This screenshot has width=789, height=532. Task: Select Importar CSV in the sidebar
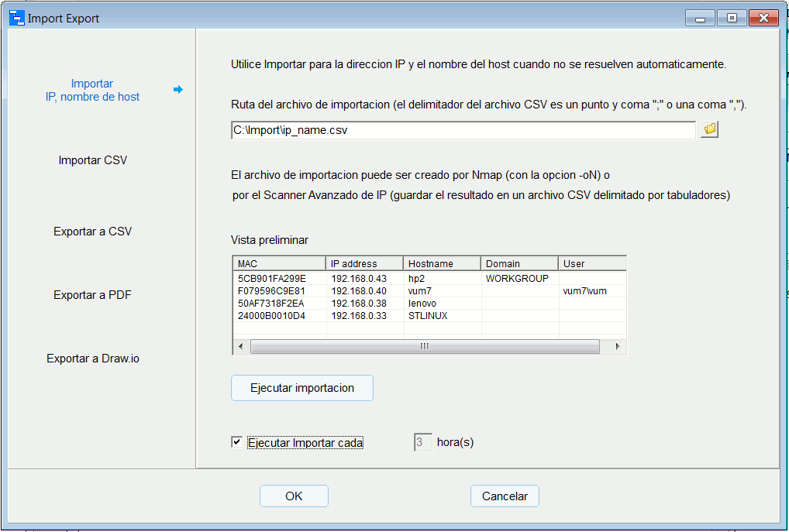92,160
